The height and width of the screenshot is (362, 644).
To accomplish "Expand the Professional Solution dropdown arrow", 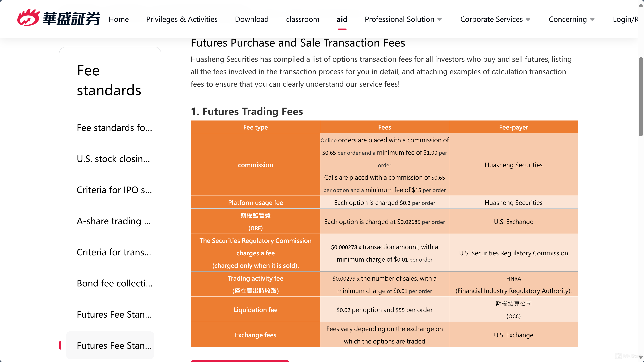I will (440, 20).
